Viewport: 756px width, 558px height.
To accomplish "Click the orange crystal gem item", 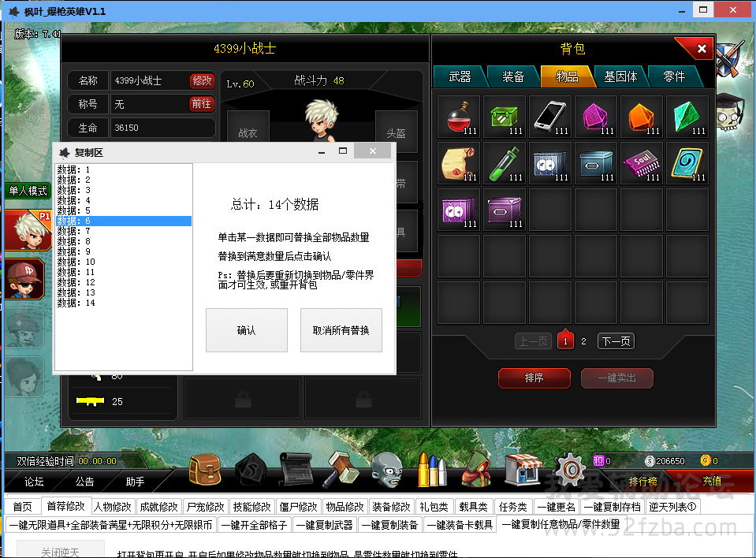I will (x=642, y=117).
